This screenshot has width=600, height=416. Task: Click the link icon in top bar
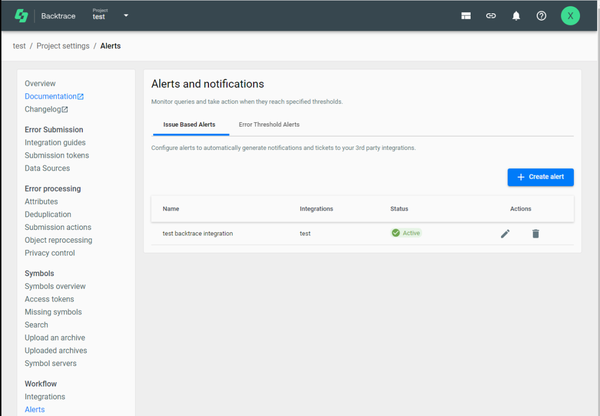[x=490, y=16]
